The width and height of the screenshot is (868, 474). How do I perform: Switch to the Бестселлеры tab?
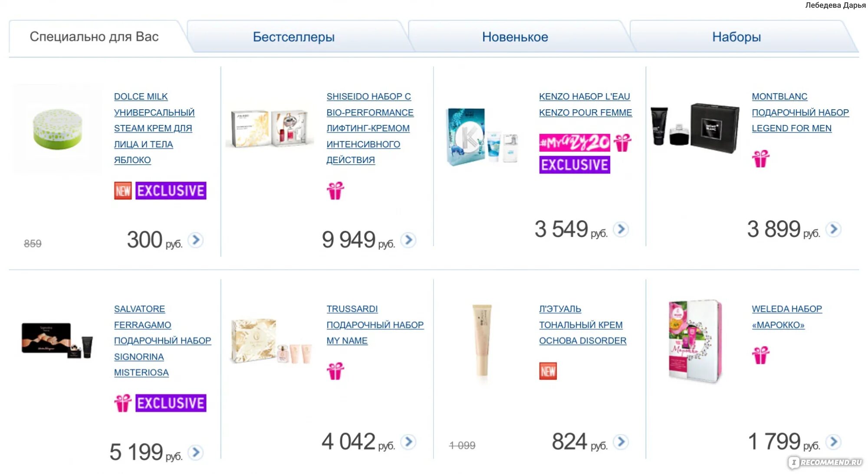point(294,37)
